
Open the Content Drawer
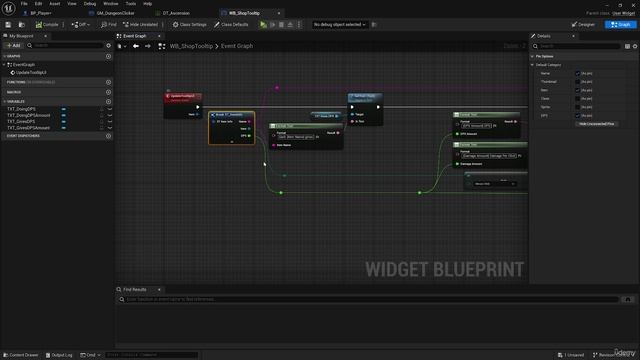pyautogui.click(x=21, y=355)
